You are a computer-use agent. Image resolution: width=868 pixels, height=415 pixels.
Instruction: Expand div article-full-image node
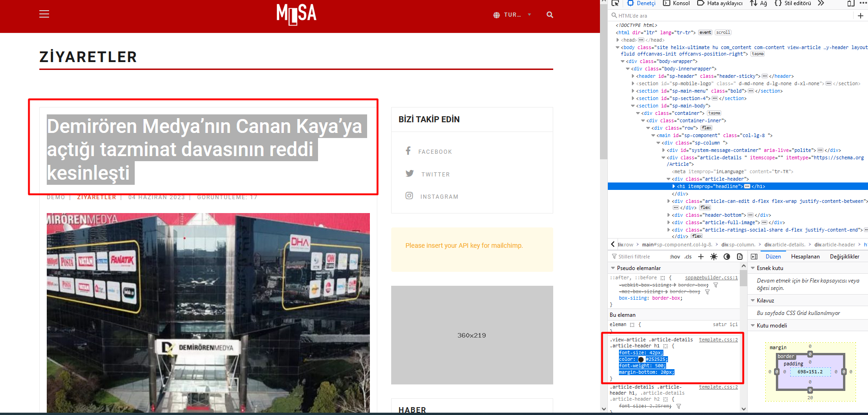[668, 222]
